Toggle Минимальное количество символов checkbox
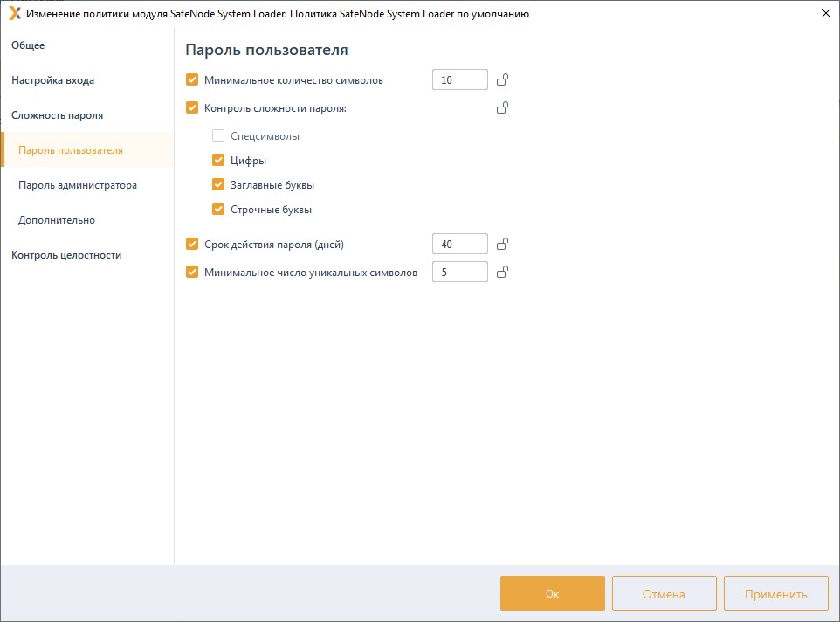The image size is (840, 622). tap(193, 80)
